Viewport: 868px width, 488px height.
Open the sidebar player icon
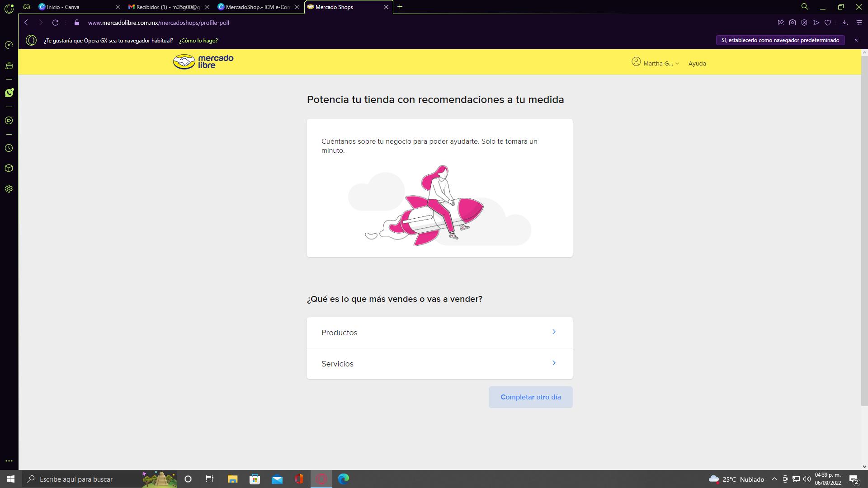tap(9, 121)
